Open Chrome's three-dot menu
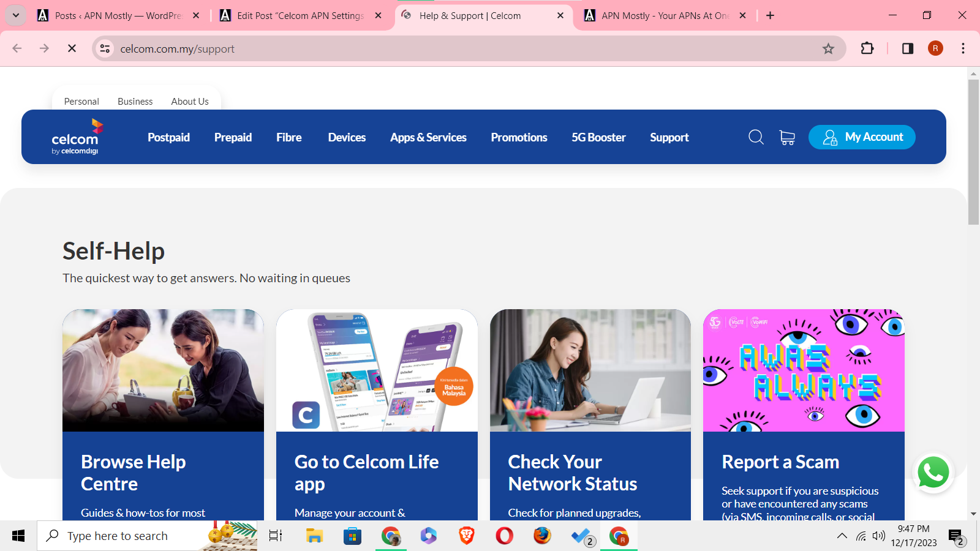This screenshot has height=551, width=980. click(963, 48)
